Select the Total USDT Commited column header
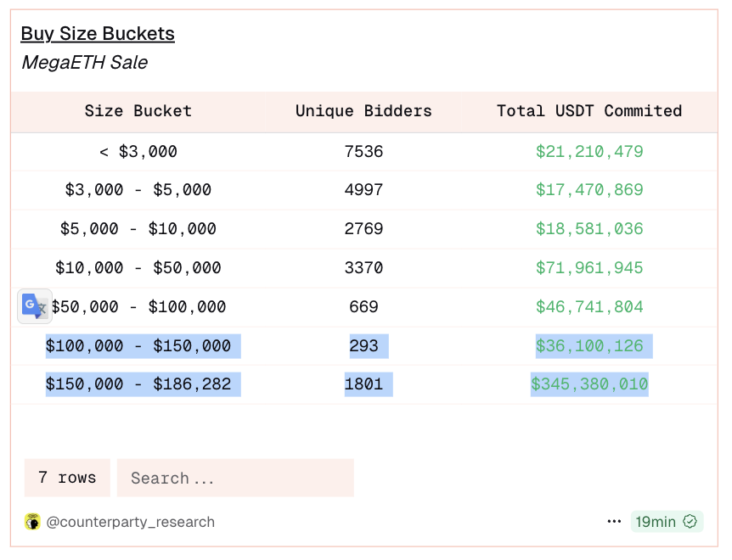Viewport: 732px width, 560px height. click(x=589, y=111)
